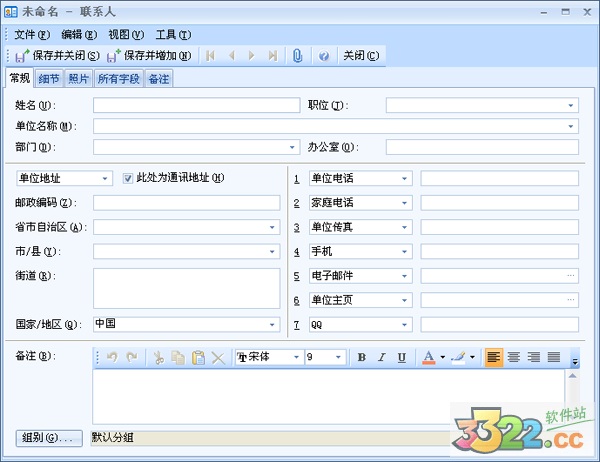The width and height of the screenshot is (600, 462).
Task: Click the ellipsis button in 电子邮件 field
Action: tap(571, 276)
